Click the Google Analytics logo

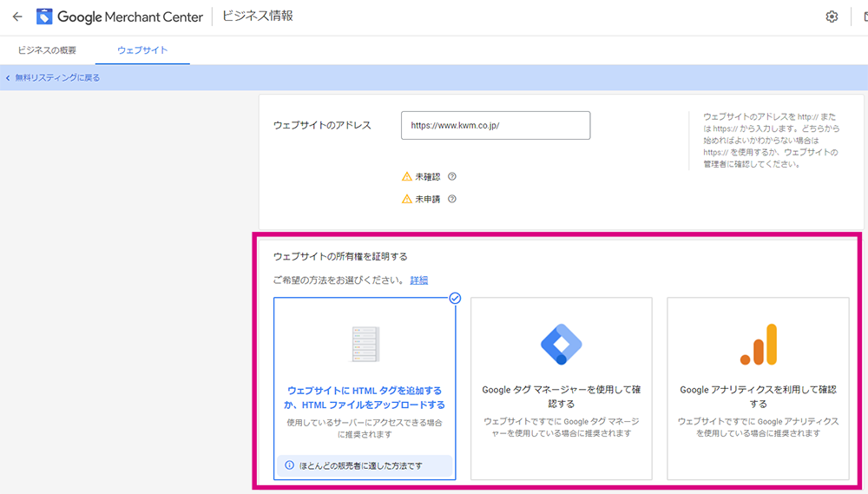[x=759, y=345]
